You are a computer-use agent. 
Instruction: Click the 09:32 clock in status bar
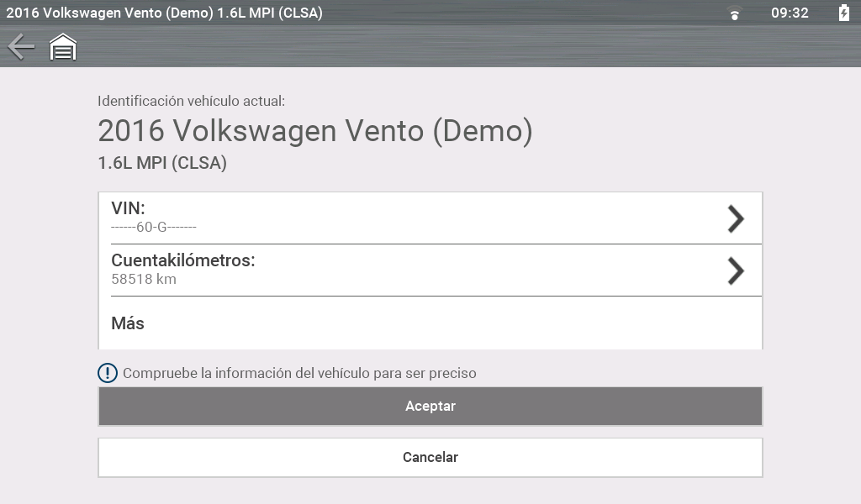point(790,13)
